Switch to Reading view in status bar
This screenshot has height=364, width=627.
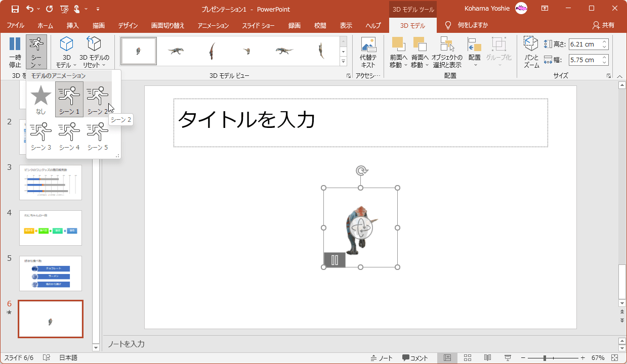487,358
